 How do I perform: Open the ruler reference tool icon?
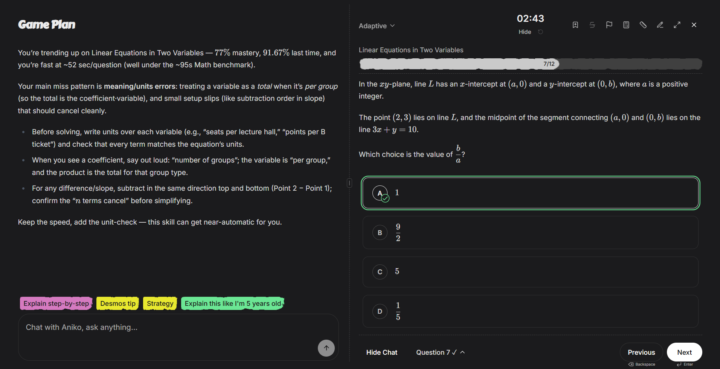click(643, 25)
